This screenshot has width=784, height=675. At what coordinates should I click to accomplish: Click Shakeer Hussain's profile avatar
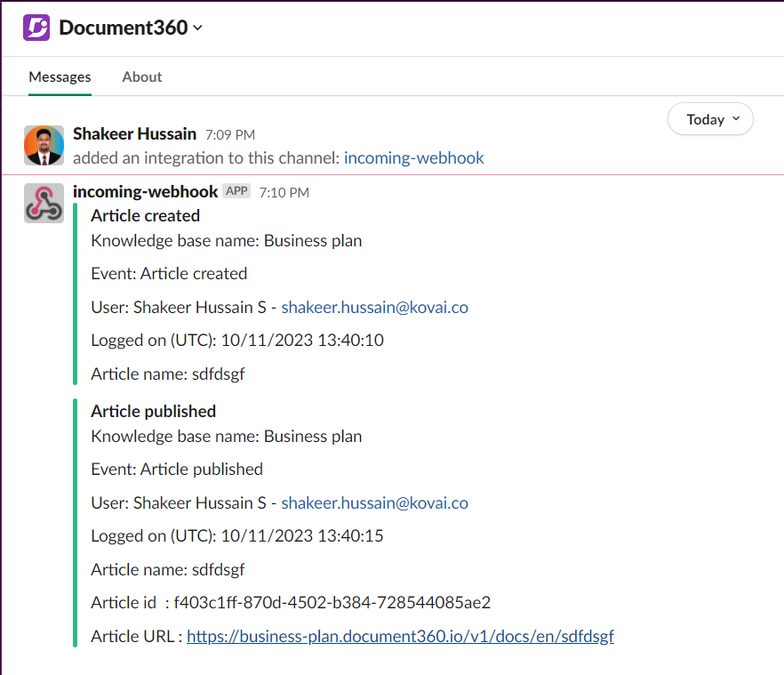[x=44, y=145]
